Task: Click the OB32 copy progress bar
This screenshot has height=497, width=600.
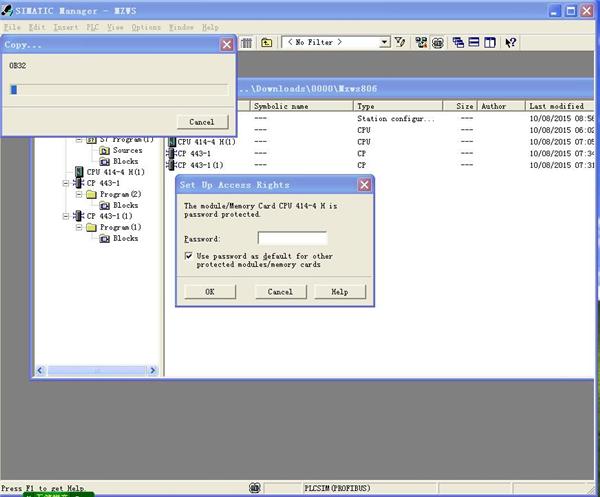Action: pos(119,90)
